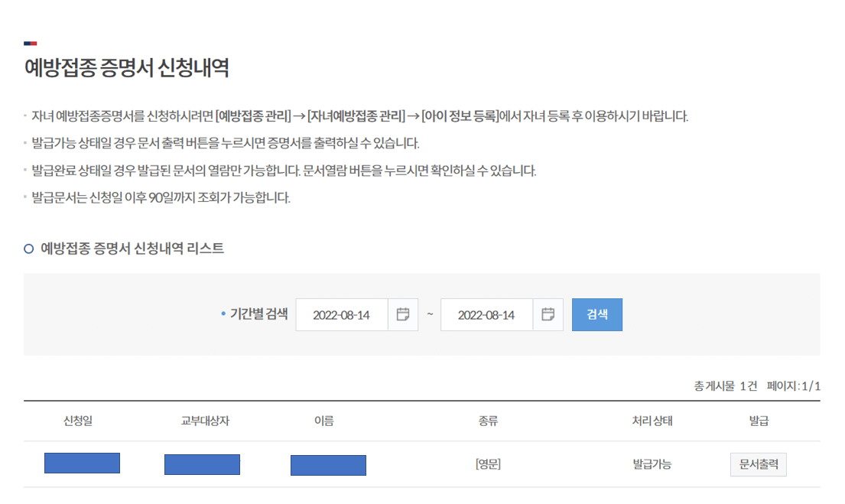Click the 종류 column header
845x504 pixels.
point(486,421)
